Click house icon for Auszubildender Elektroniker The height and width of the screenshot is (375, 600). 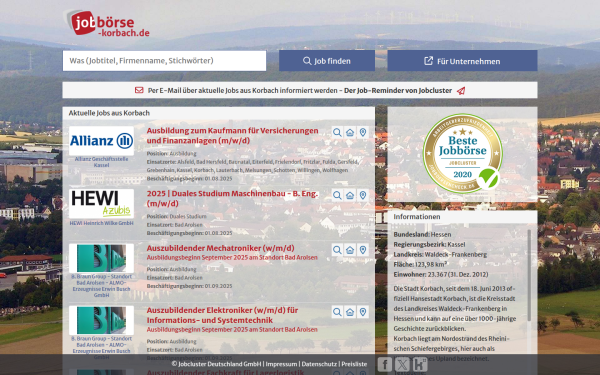[x=350, y=312]
